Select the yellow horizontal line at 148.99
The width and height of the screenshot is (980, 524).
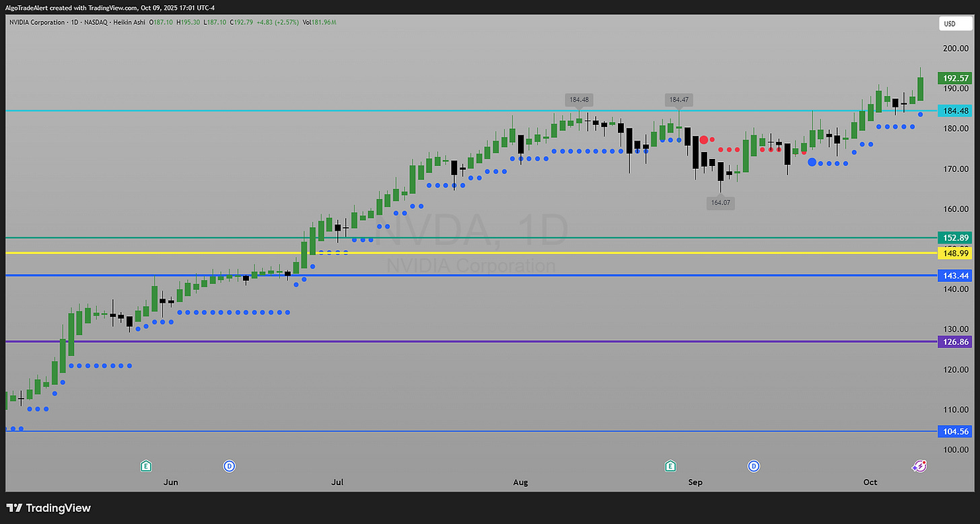click(x=471, y=253)
